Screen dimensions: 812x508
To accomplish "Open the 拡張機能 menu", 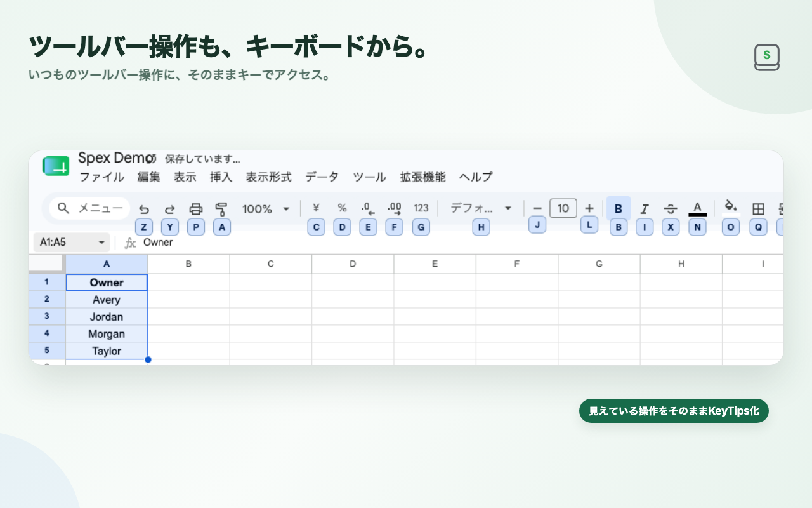I will tap(423, 177).
